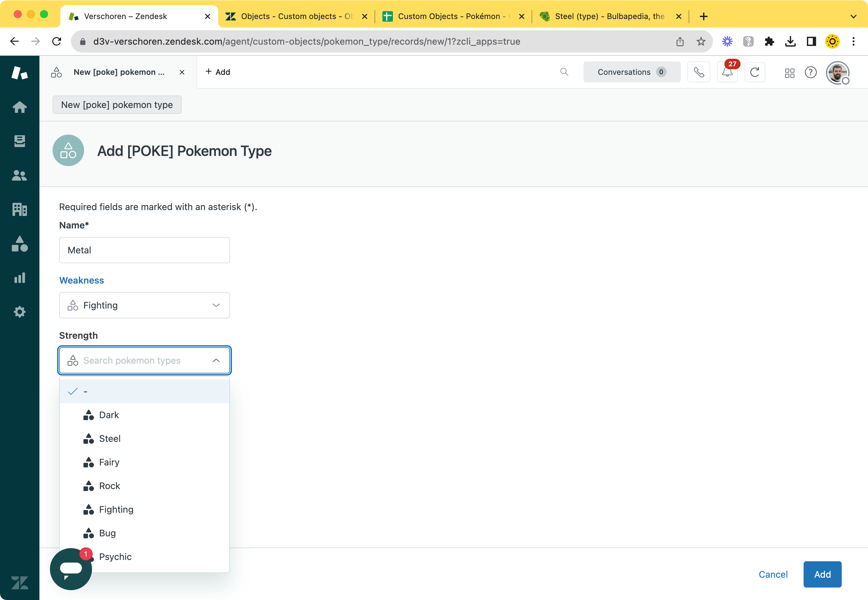Open the chat launcher bubble with notification badge
The height and width of the screenshot is (600, 868).
click(x=70, y=569)
